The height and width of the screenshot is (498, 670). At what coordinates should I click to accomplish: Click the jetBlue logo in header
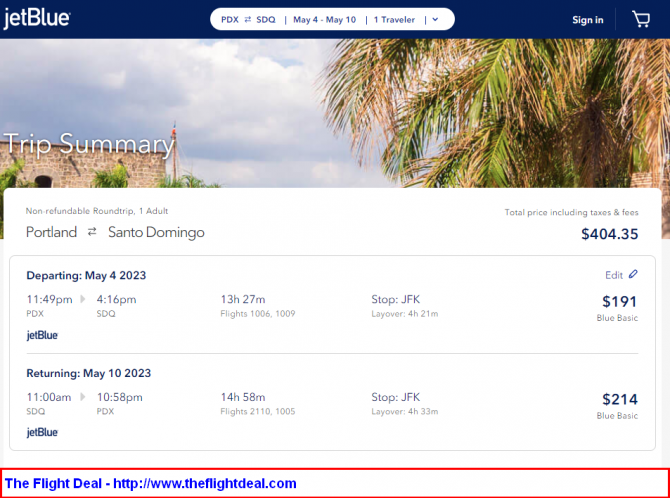[x=37, y=19]
